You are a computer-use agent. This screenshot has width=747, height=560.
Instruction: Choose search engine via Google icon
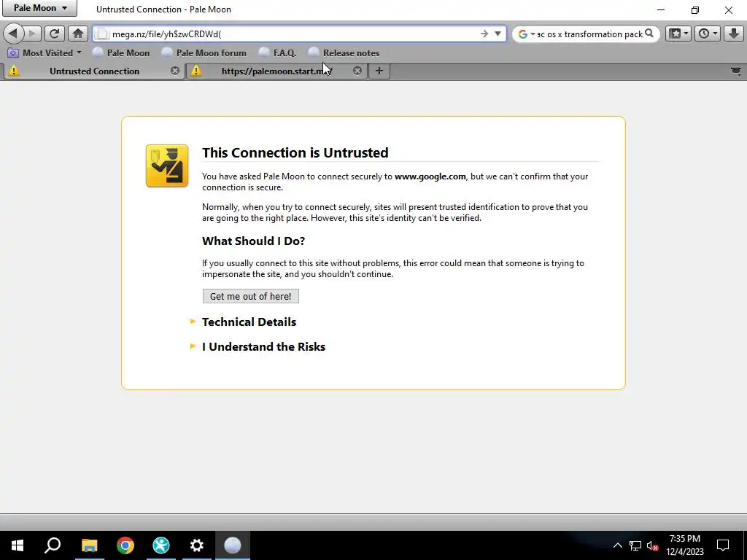coord(526,34)
